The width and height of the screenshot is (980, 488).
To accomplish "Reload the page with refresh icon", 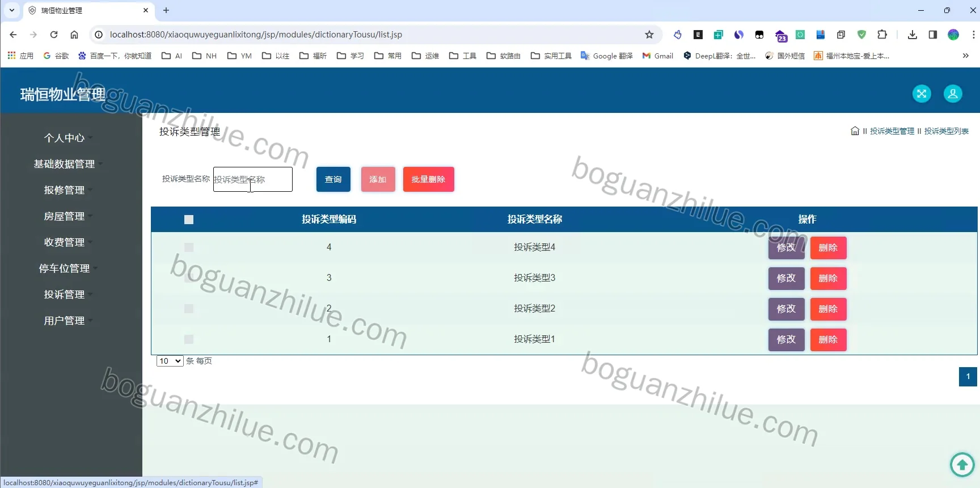I will coord(54,35).
